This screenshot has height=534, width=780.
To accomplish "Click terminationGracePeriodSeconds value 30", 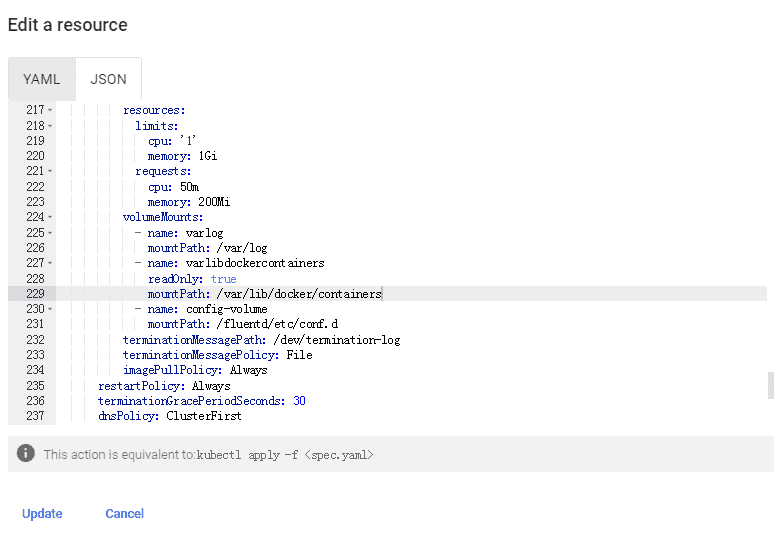I will 299,401.
